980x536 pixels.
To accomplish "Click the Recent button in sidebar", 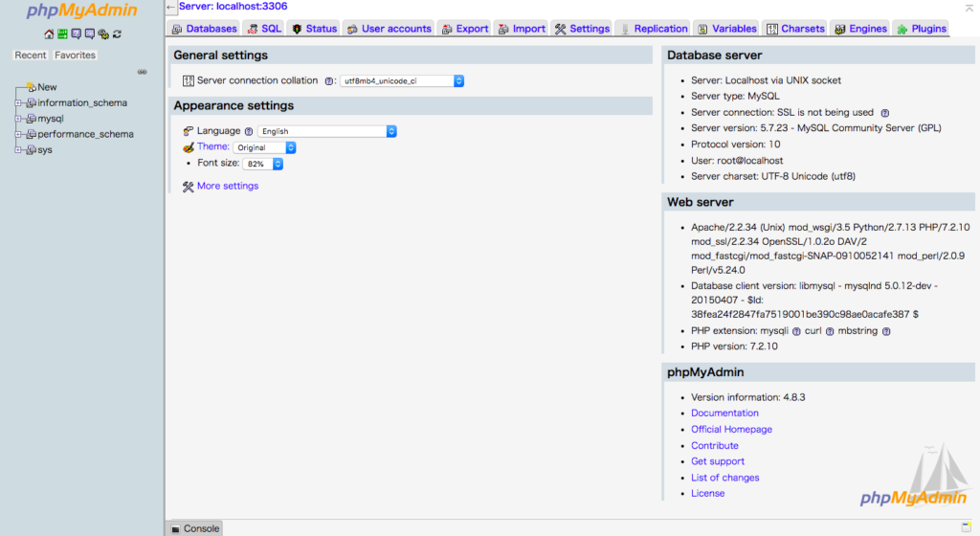I will (31, 55).
